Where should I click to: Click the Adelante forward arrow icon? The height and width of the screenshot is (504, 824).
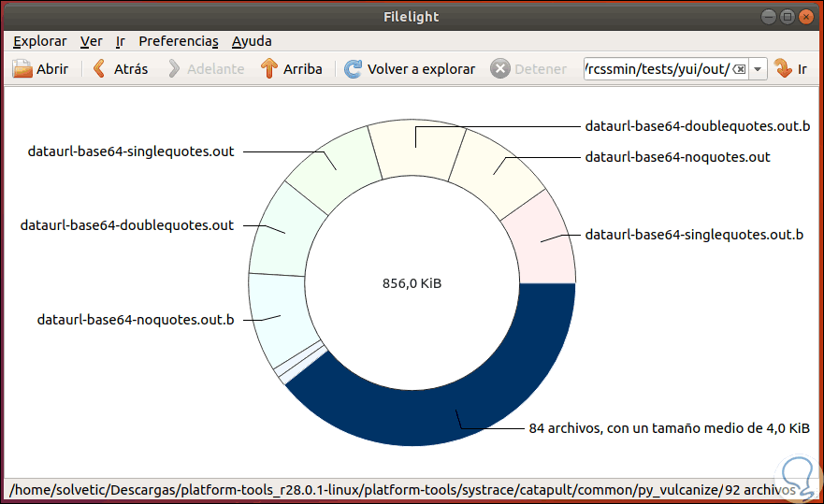point(174,69)
